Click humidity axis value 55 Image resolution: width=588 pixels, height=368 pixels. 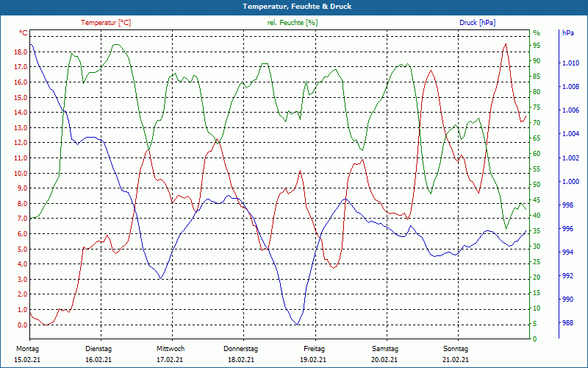537,169
